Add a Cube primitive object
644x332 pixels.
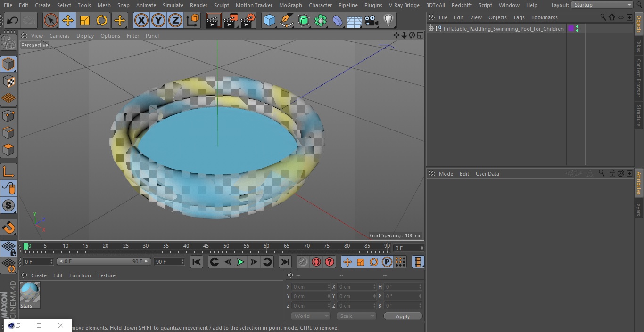pos(269,20)
